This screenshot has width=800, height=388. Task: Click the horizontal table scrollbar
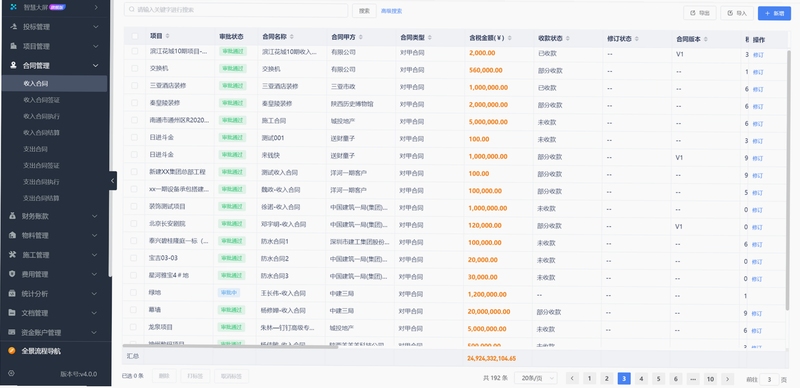[231, 346]
